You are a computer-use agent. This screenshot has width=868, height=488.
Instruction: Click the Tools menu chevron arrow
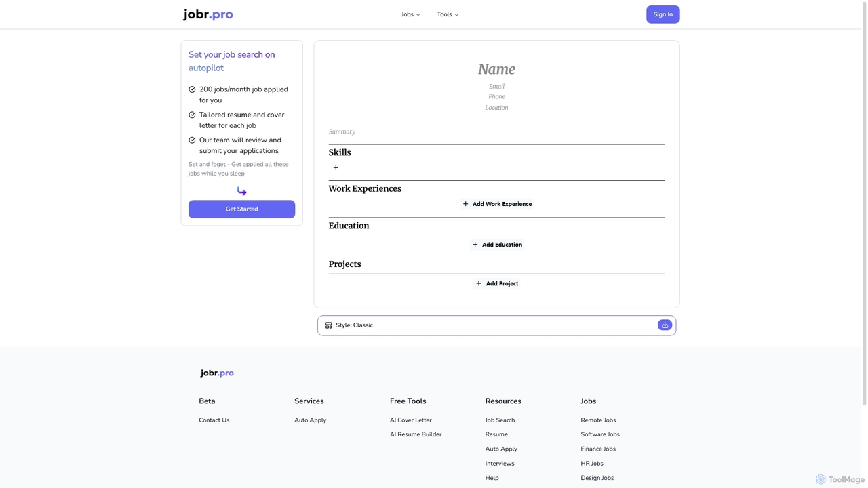(456, 15)
